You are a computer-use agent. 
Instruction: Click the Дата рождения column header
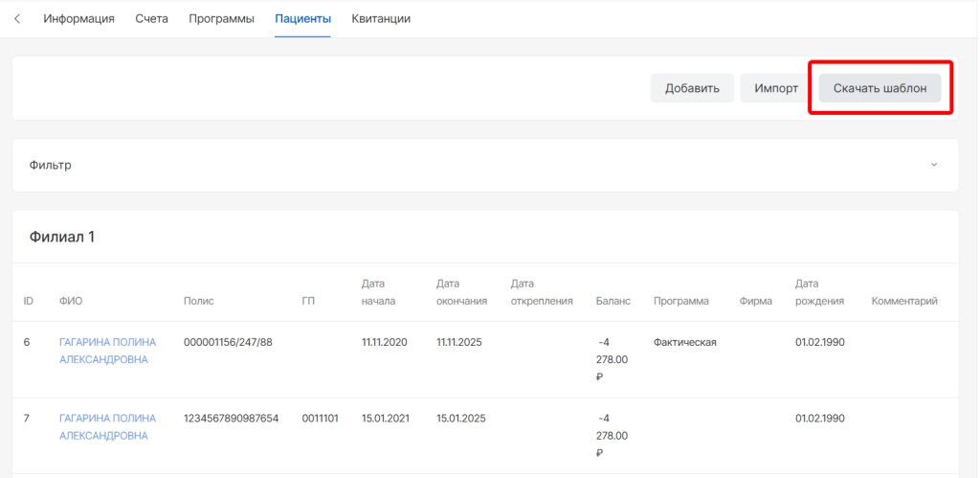click(819, 292)
